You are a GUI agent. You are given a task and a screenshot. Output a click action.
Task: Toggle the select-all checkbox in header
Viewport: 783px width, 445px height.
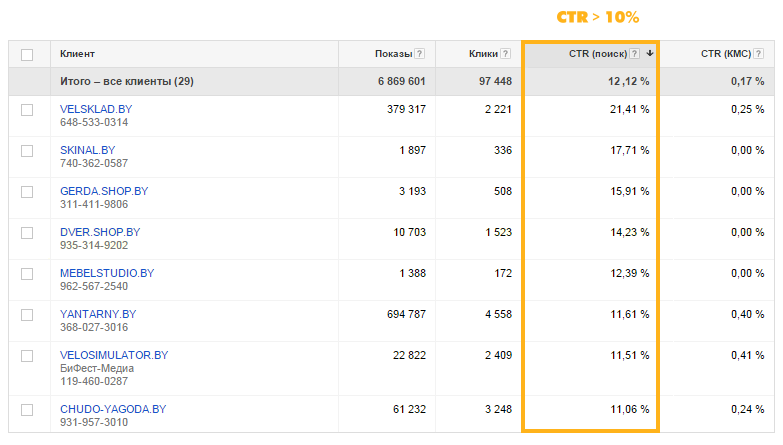pyautogui.click(x=27, y=54)
